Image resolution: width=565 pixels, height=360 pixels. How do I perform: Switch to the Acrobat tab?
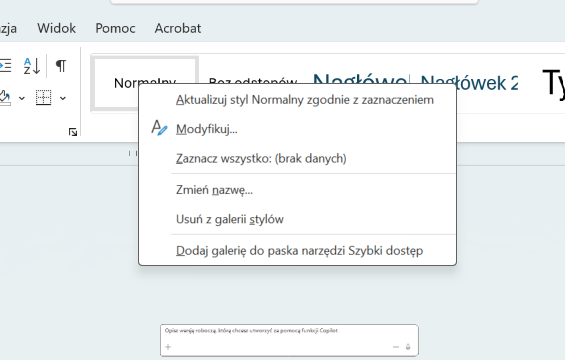[x=178, y=28]
